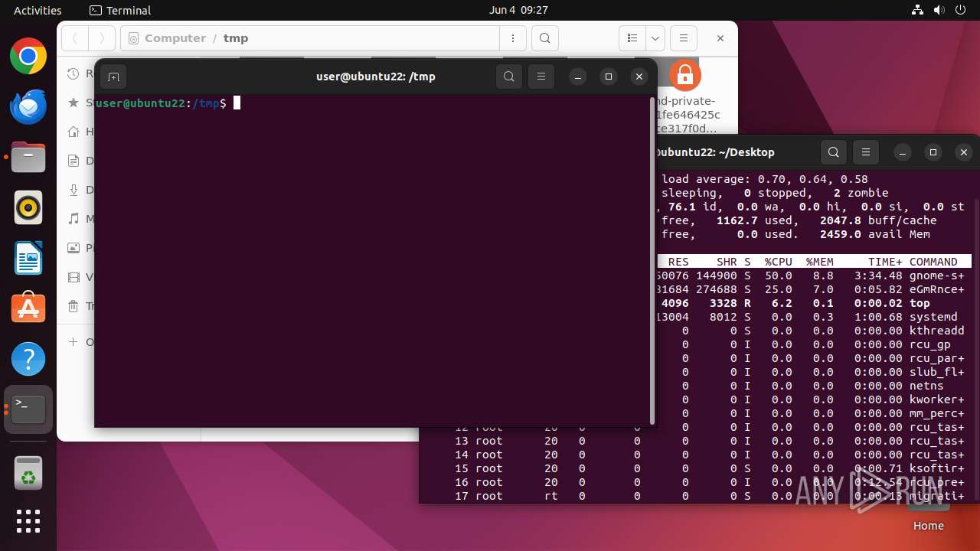The height and width of the screenshot is (551, 980).
Task: Click the volume icon in top bar
Action: [939, 10]
